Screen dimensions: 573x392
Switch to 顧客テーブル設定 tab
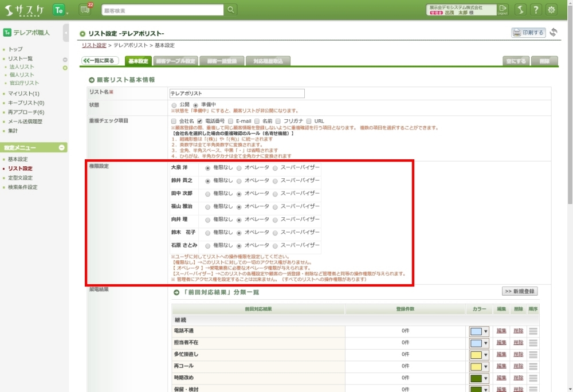click(x=176, y=61)
